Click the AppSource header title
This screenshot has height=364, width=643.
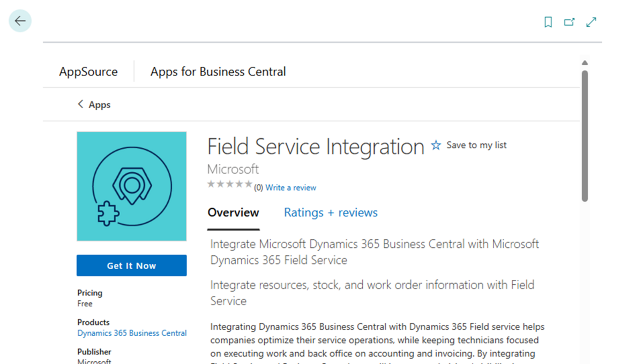point(88,72)
